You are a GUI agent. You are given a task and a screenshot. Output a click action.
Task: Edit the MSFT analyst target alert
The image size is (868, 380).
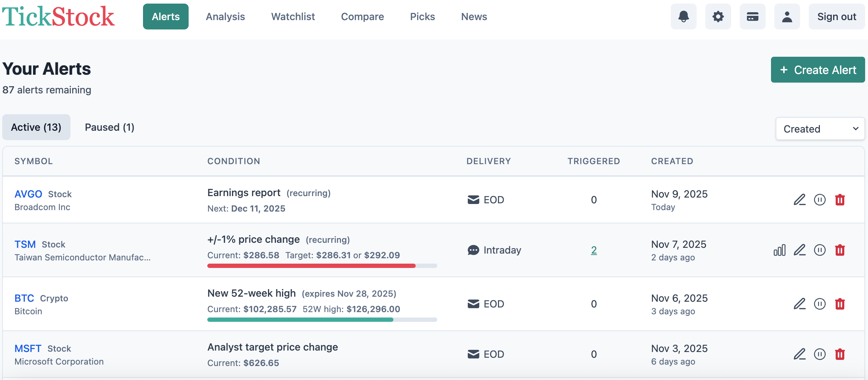(800, 354)
